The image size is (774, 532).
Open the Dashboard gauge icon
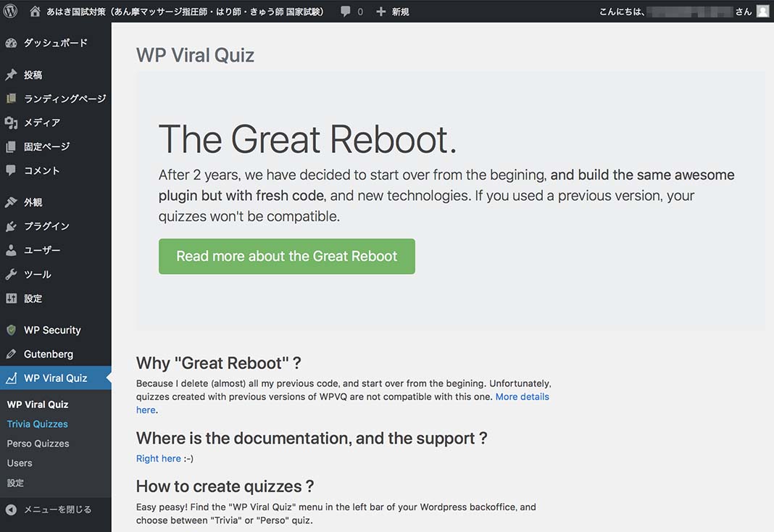(11, 43)
